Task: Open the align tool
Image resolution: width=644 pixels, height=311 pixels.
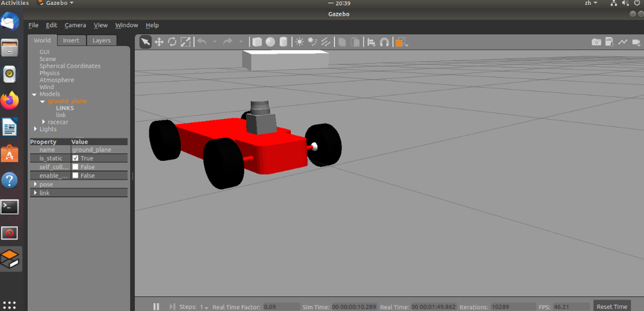Action: tap(371, 42)
